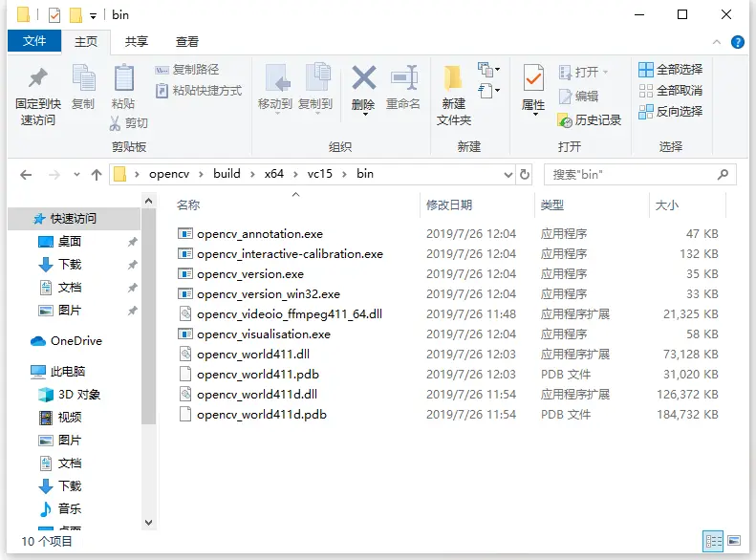This screenshot has height=560, width=756.
Task: Click the Properties checkmark icon
Action: [x=533, y=77]
